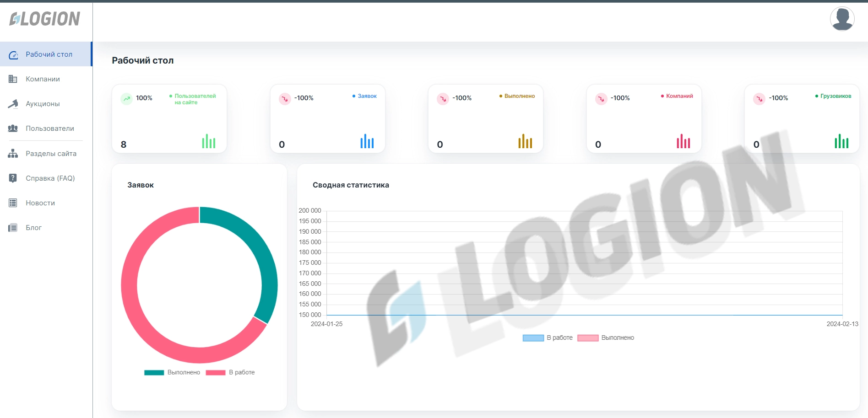Image resolution: width=868 pixels, height=418 pixels.
Task: Click the Сводная статистика heading
Action: tap(351, 185)
